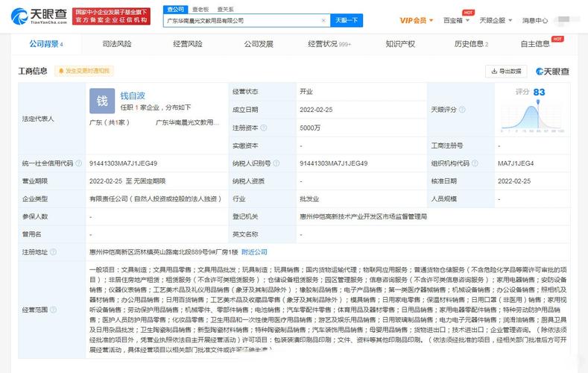Viewport: 588px width, 373px height.
Task: Click the 天眼一下 search button
Action: click(x=347, y=20)
